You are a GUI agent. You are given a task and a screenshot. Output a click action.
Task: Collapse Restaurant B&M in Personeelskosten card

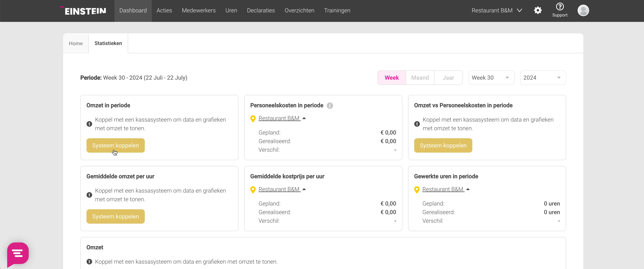(x=304, y=118)
